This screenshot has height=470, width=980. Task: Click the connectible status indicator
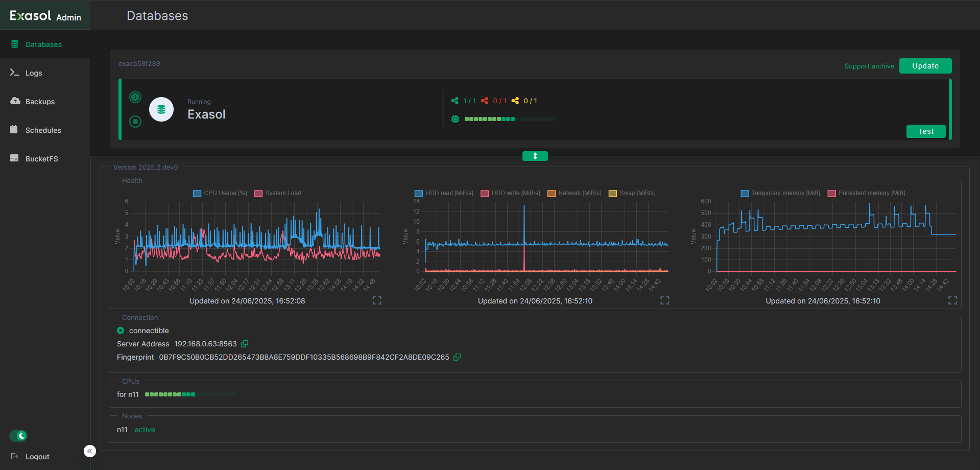click(x=121, y=331)
